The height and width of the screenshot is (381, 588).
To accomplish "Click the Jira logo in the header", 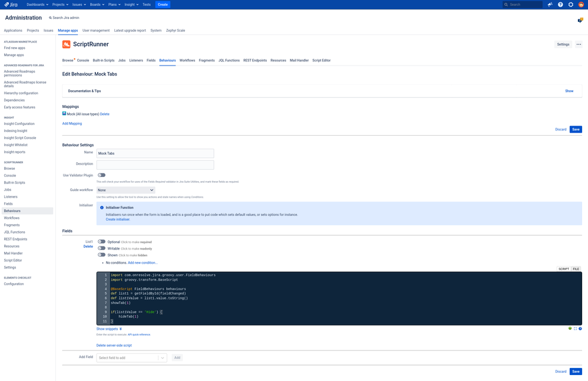I will tap(11, 5).
